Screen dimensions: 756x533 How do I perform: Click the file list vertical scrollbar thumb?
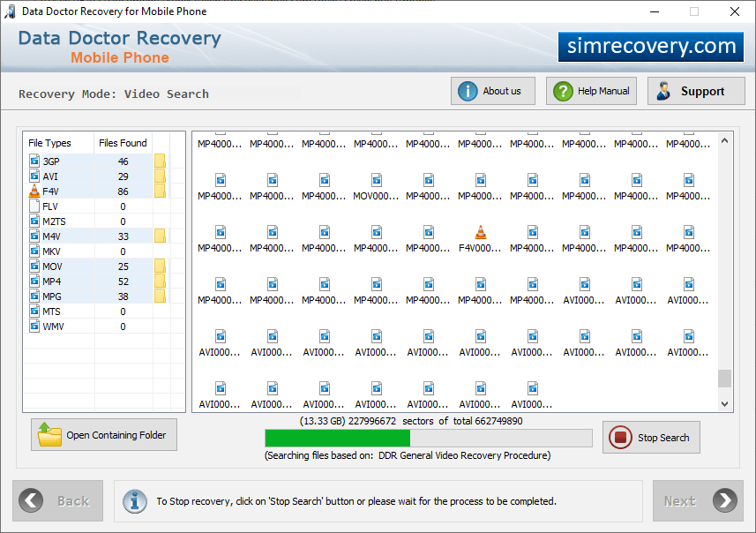[724, 379]
